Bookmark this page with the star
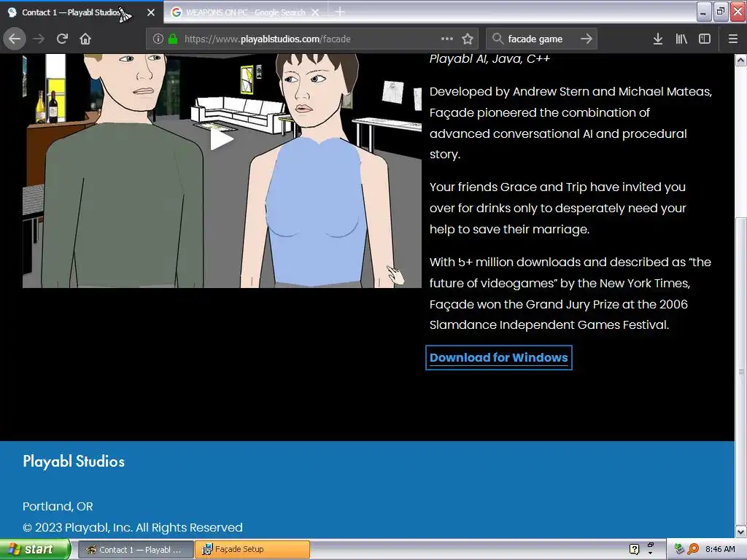The image size is (747, 560). point(468,39)
